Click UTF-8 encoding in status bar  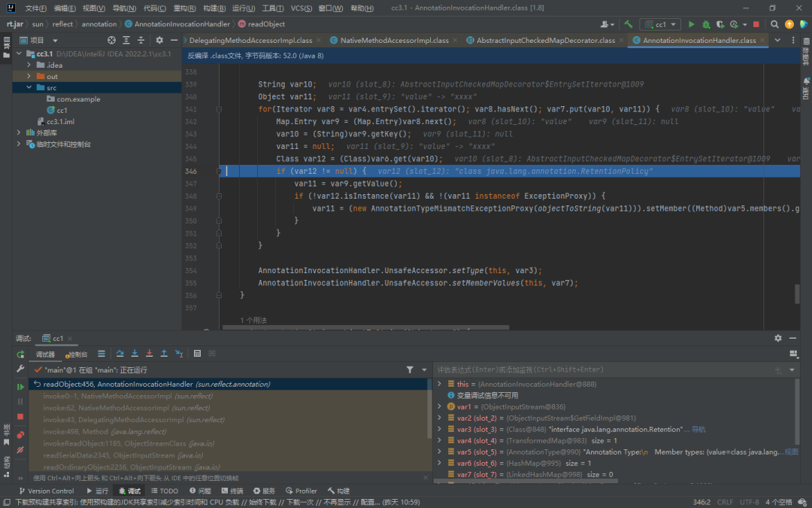tap(750, 502)
